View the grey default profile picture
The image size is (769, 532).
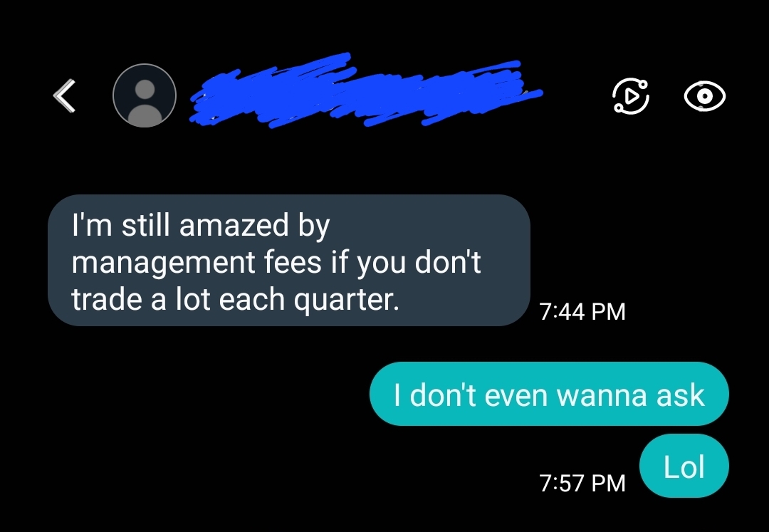pos(144,95)
